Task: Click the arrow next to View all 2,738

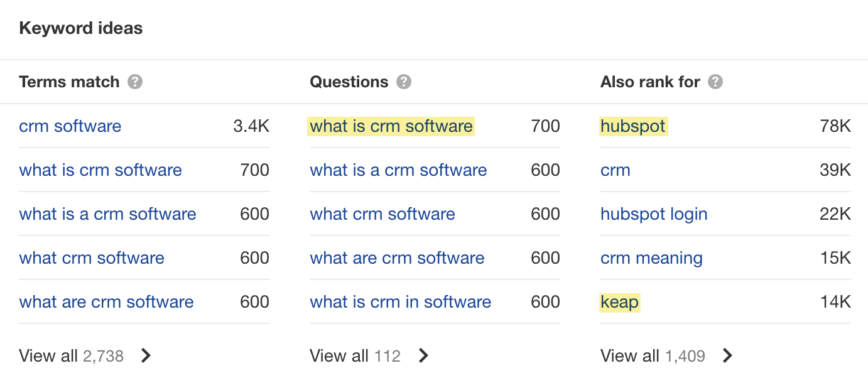Action: (146, 355)
